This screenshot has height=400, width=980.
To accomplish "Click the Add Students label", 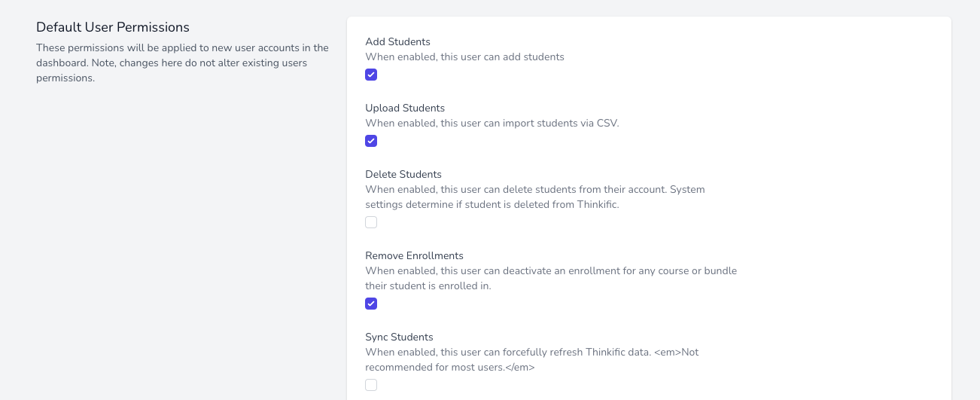I will pos(397,41).
